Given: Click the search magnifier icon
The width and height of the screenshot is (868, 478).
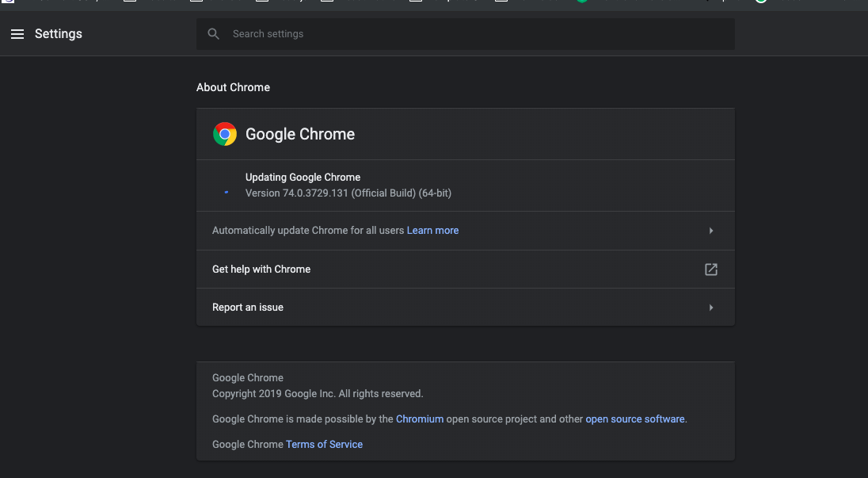Looking at the screenshot, I should point(214,34).
